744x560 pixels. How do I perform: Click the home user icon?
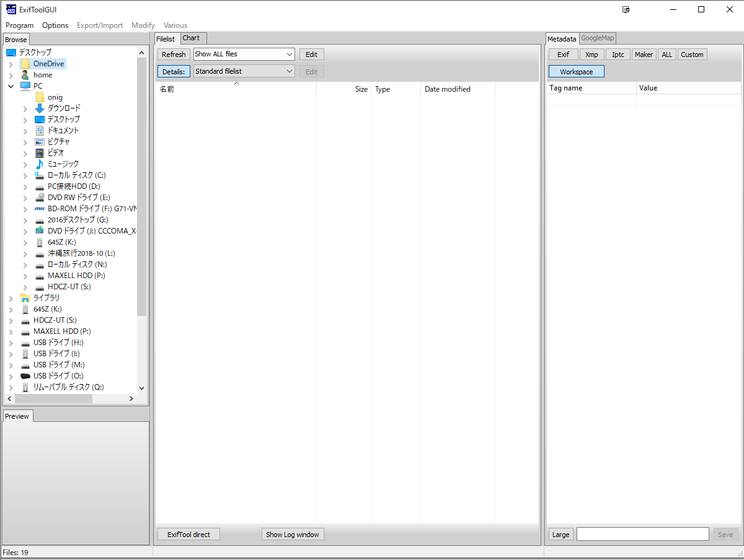click(x=25, y=75)
